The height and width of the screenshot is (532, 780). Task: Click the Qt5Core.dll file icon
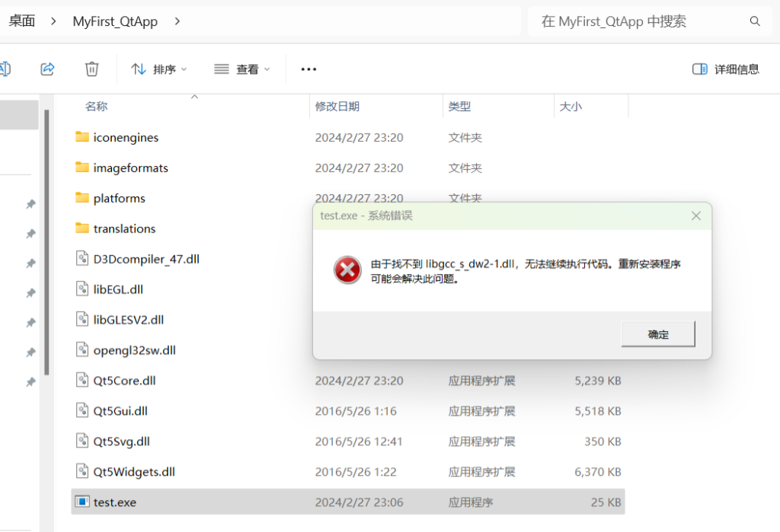pos(82,380)
